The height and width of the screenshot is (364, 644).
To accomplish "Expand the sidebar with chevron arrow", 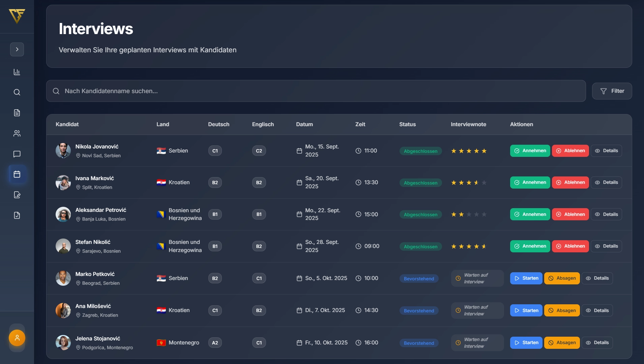I will 17,49.
